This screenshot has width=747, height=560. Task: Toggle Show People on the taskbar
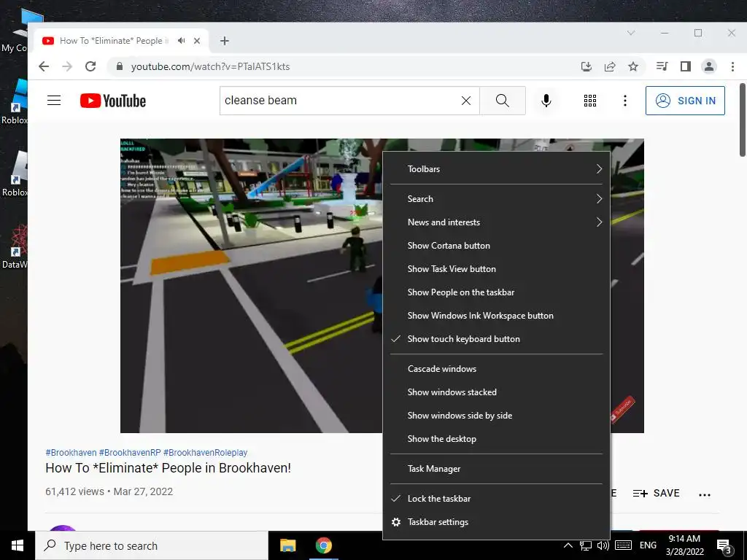pyautogui.click(x=496, y=292)
